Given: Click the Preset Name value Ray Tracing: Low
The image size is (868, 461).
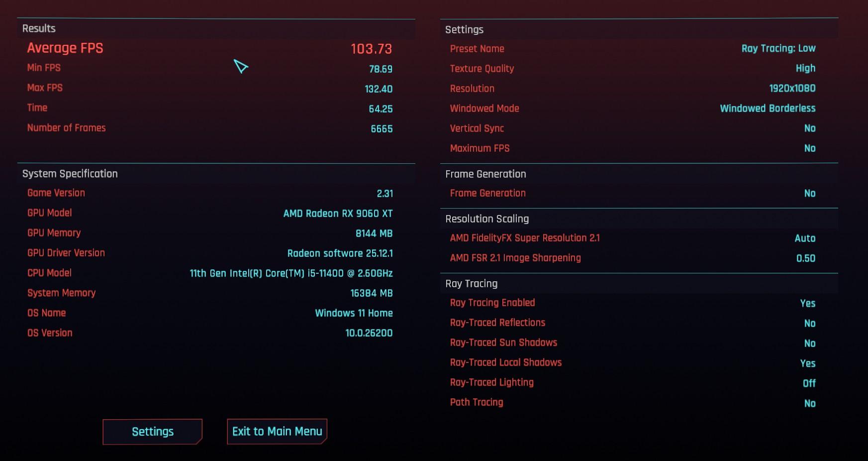Looking at the screenshot, I should point(778,48).
